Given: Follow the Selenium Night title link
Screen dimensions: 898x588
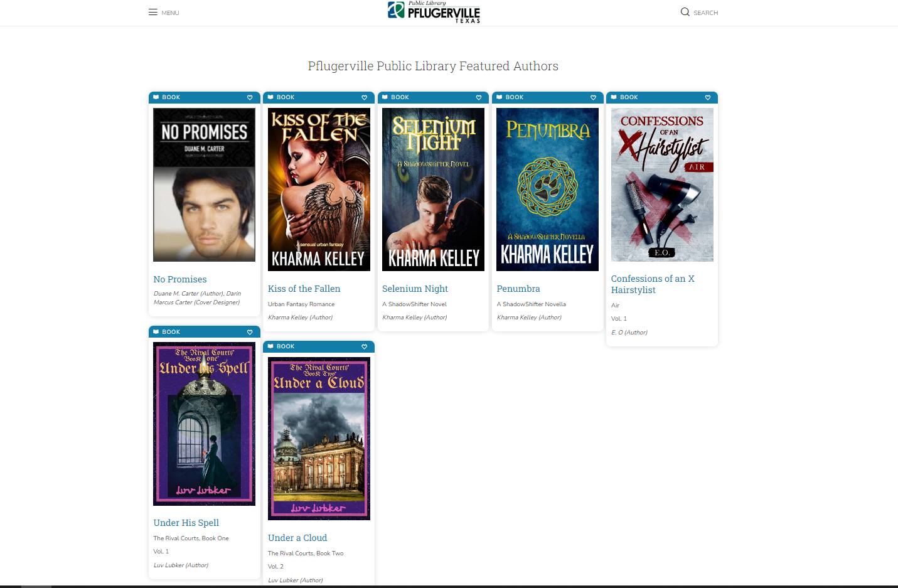Looking at the screenshot, I should click(415, 289).
